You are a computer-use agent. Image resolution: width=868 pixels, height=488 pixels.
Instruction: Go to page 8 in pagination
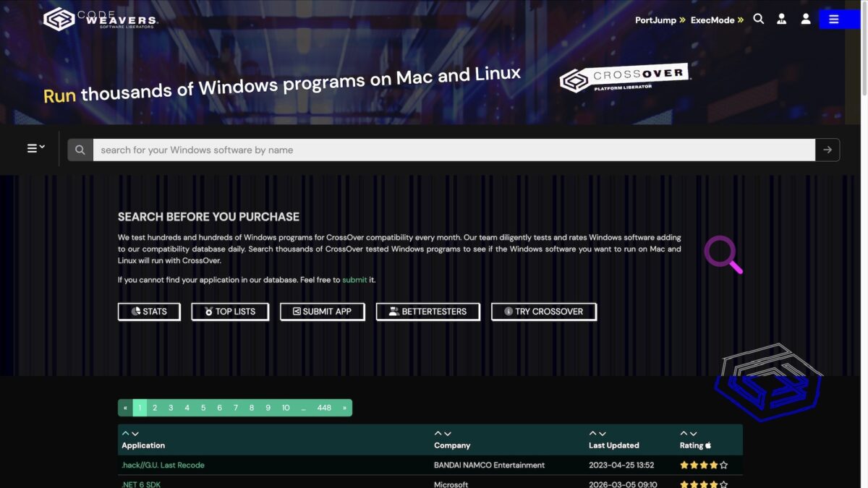pyautogui.click(x=252, y=408)
